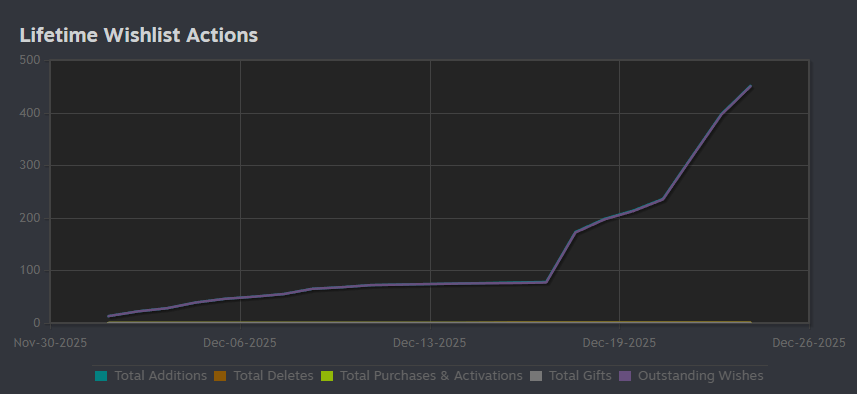Viewport: 857px width, 394px height.
Task: Click the peak end of the Outstanding Wishes line
Action: coord(750,86)
